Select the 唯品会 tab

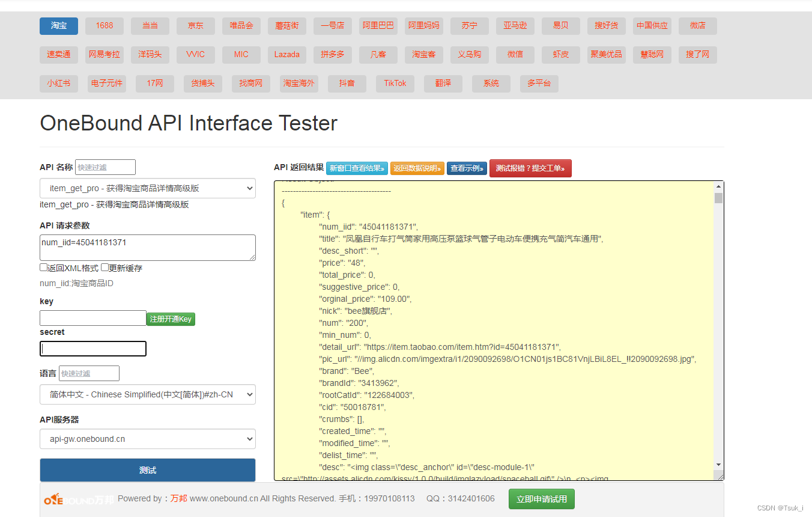pos(241,26)
